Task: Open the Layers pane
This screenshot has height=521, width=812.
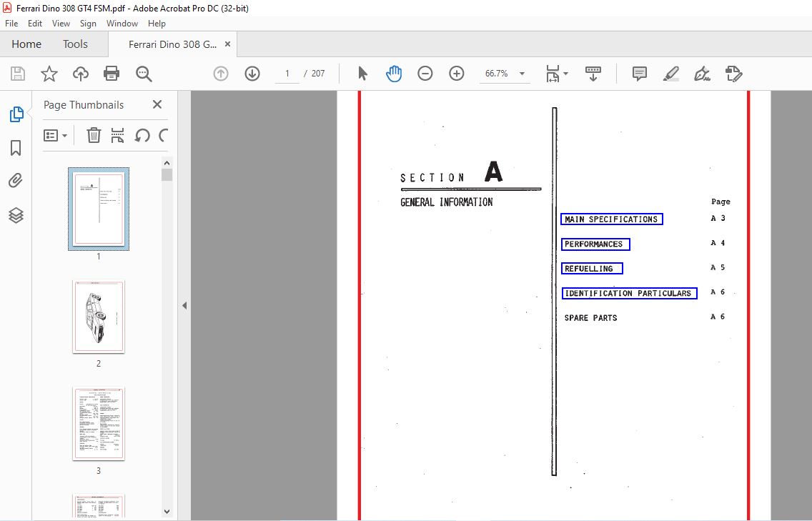Action: [16, 215]
